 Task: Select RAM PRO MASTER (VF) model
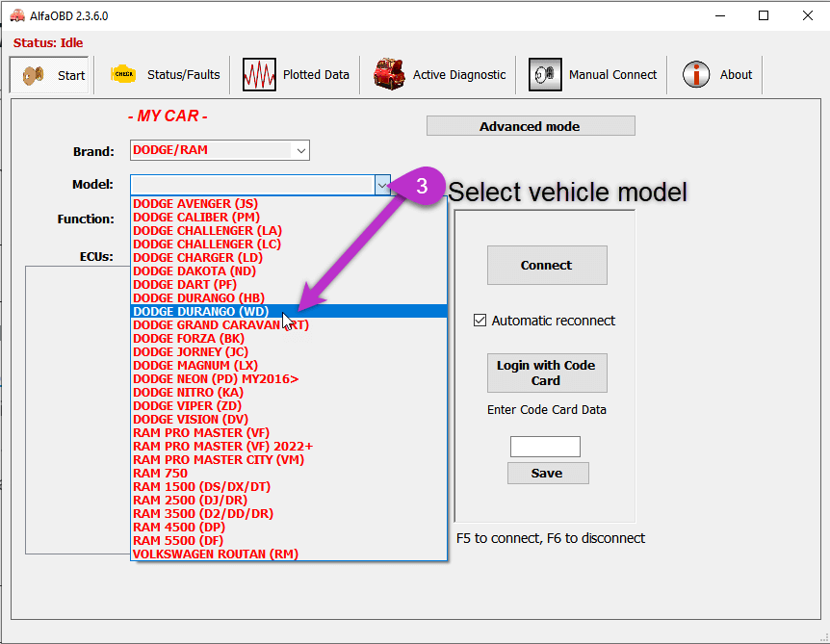[x=289, y=433]
